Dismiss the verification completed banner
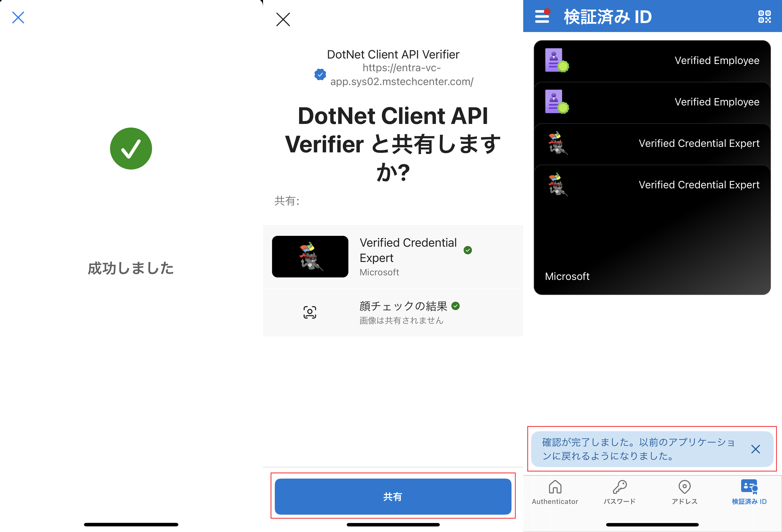Viewport: 782px width, 532px height. pos(755,449)
